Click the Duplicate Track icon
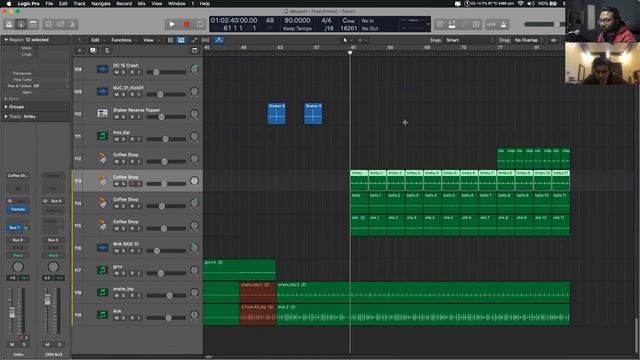The height and width of the screenshot is (360, 640). tap(93, 51)
